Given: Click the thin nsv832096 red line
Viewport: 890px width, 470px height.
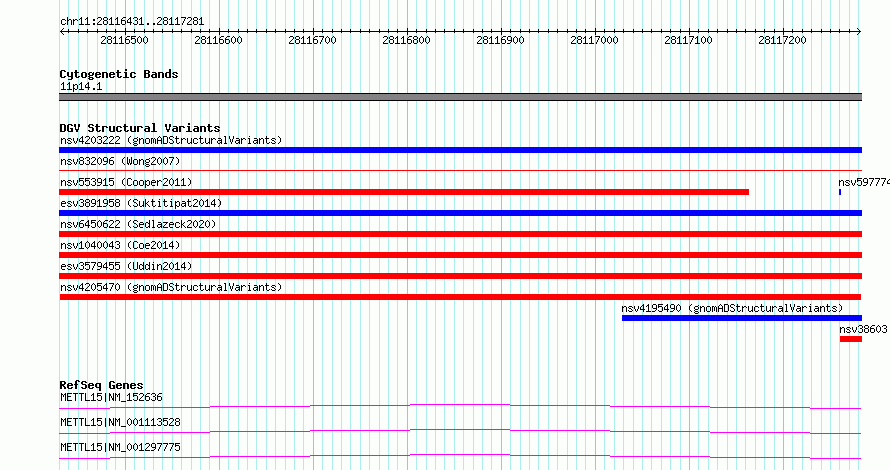Looking at the screenshot, I should (460, 170).
